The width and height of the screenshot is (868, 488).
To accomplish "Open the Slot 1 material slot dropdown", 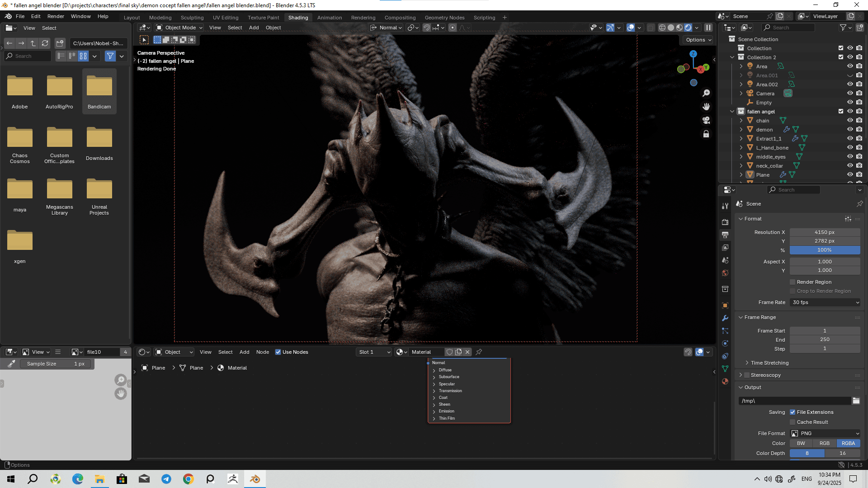I will (x=374, y=352).
